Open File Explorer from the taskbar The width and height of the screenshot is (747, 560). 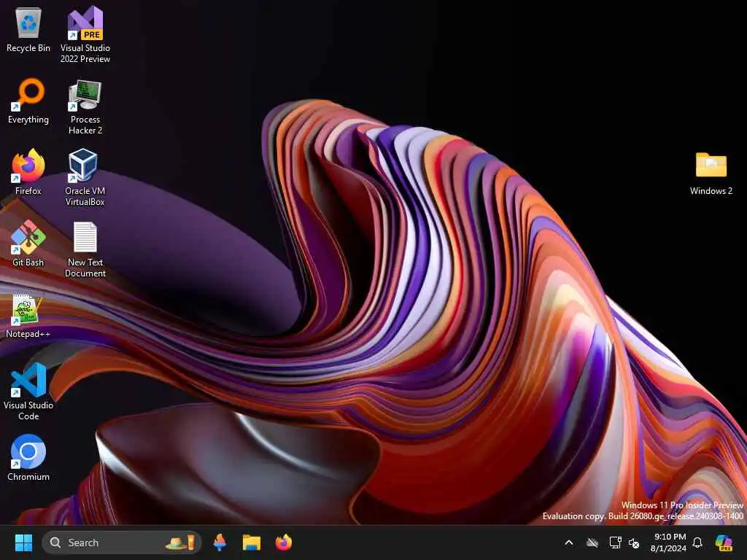tap(251, 542)
